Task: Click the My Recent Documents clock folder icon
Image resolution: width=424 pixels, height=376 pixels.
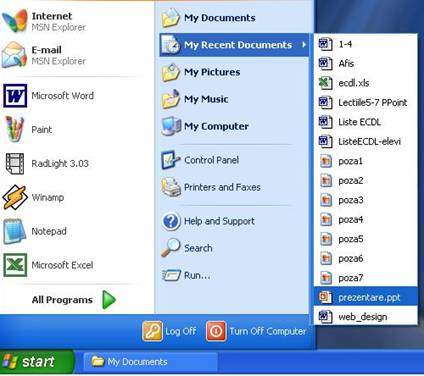Action: 171,45
